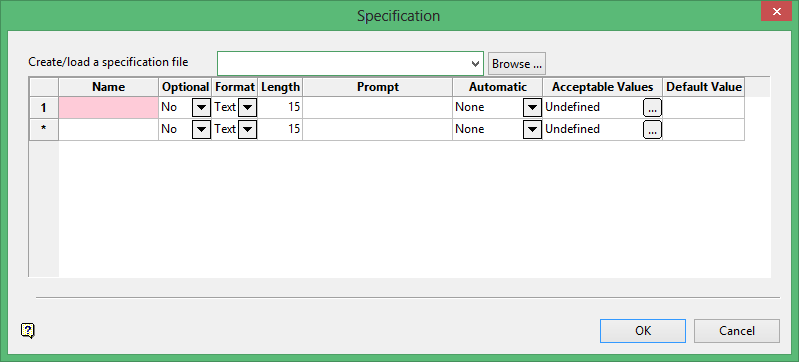
Task: Open the specification file combo box arrow
Action: (475, 64)
